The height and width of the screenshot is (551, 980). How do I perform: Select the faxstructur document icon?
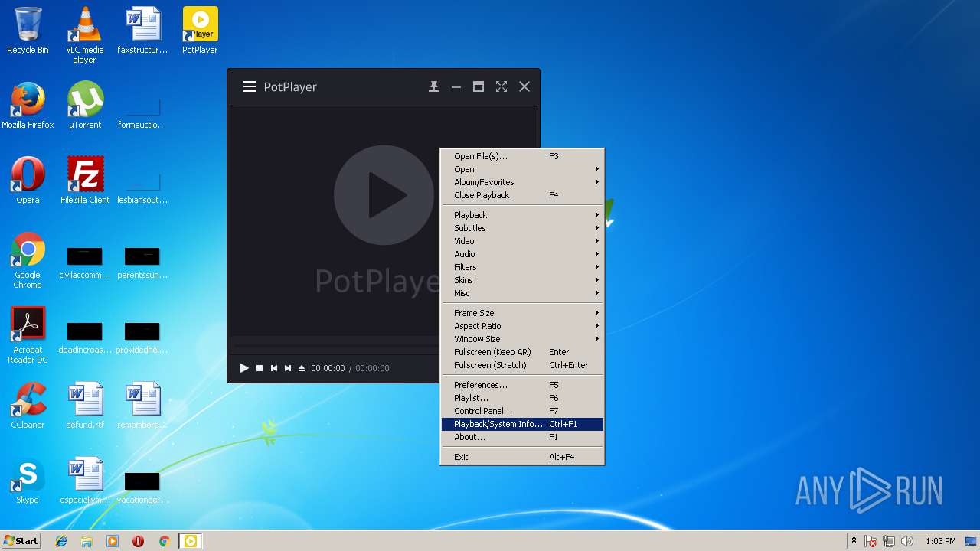tap(142, 31)
